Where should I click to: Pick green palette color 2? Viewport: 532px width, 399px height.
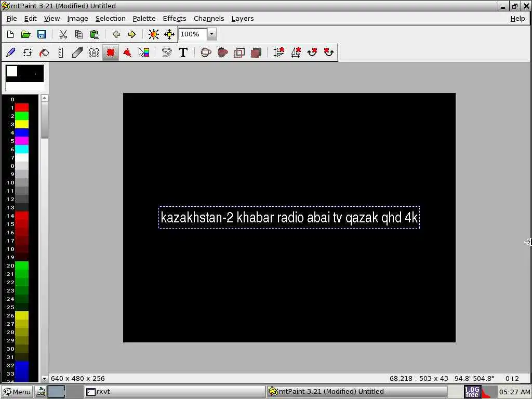click(22, 116)
